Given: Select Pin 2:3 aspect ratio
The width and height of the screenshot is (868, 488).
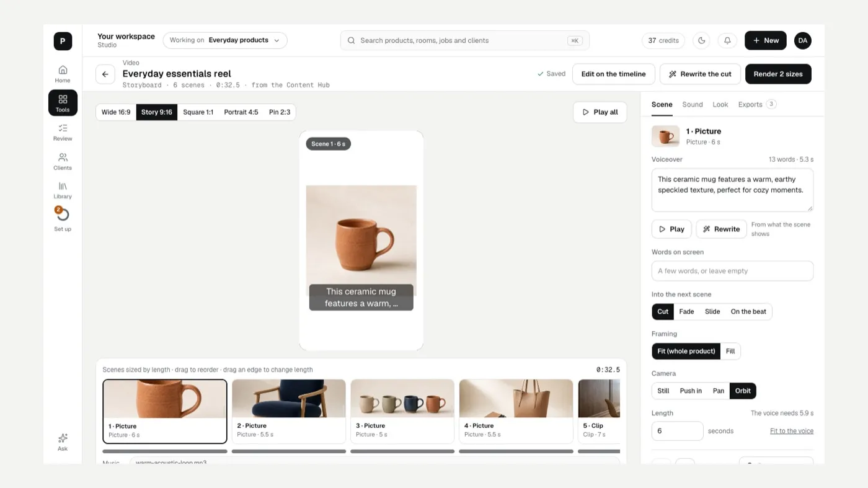Looking at the screenshot, I should click(280, 112).
